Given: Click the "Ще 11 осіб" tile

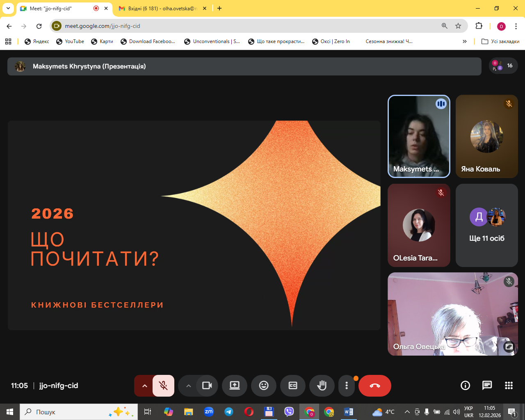Looking at the screenshot, I should coord(486,225).
